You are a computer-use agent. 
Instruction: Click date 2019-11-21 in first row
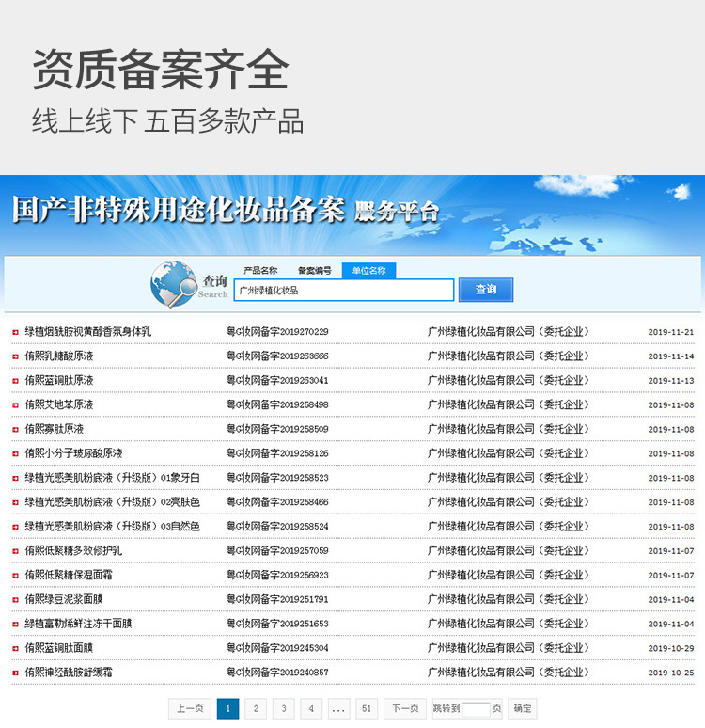pos(671,332)
